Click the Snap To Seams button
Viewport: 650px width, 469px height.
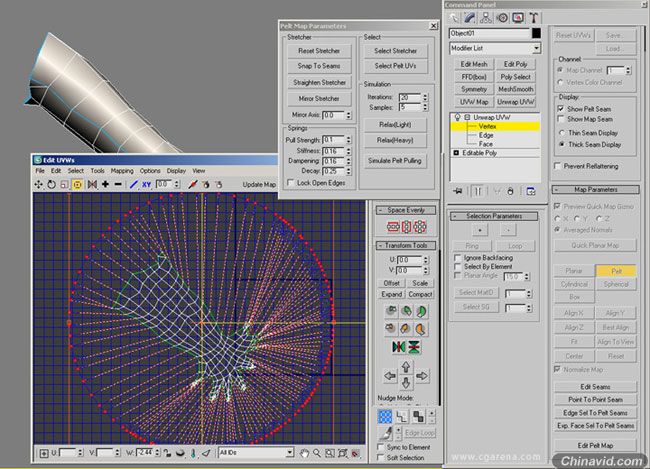tap(319, 66)
